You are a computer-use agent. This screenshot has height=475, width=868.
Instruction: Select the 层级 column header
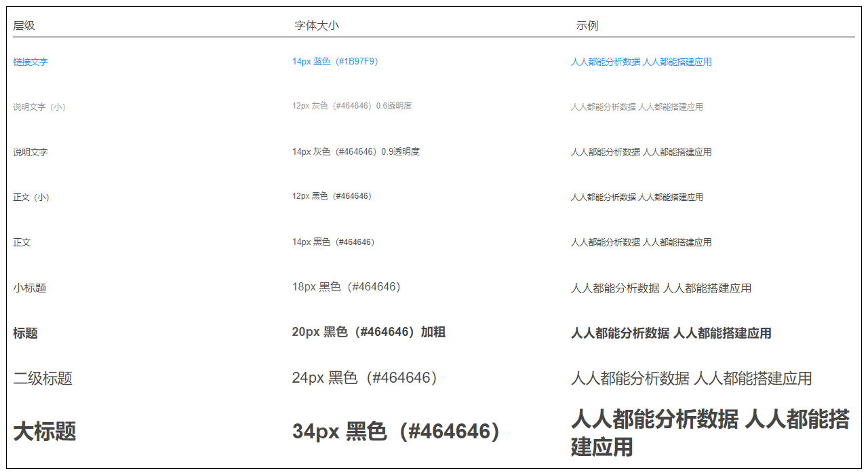24,26
